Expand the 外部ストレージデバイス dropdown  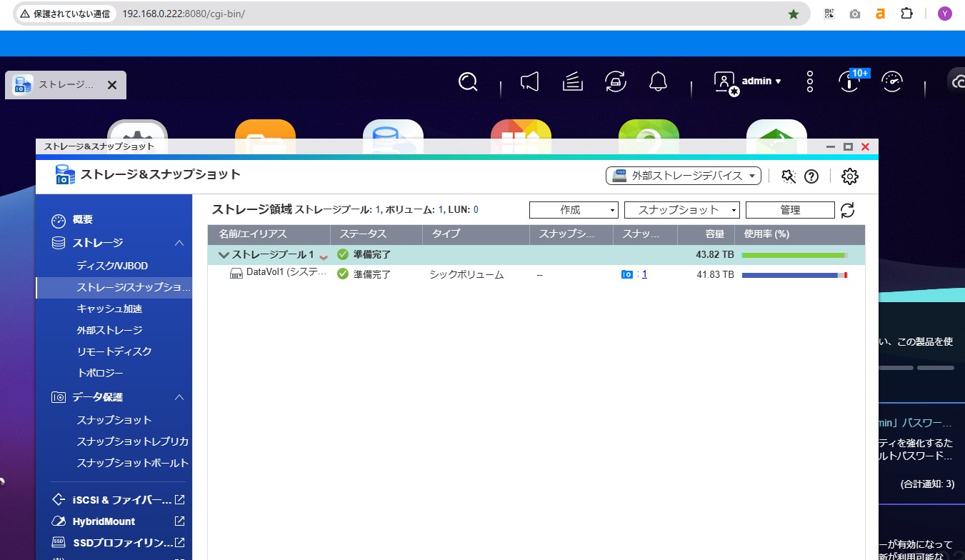pyautogui.click(x=683, y=176)
